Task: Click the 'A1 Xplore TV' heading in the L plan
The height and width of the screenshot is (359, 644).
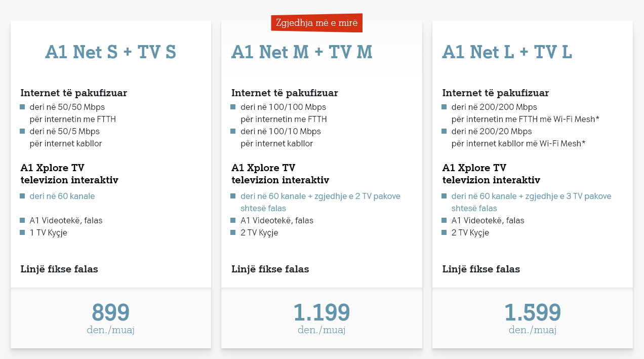Action: click(474, 168)
